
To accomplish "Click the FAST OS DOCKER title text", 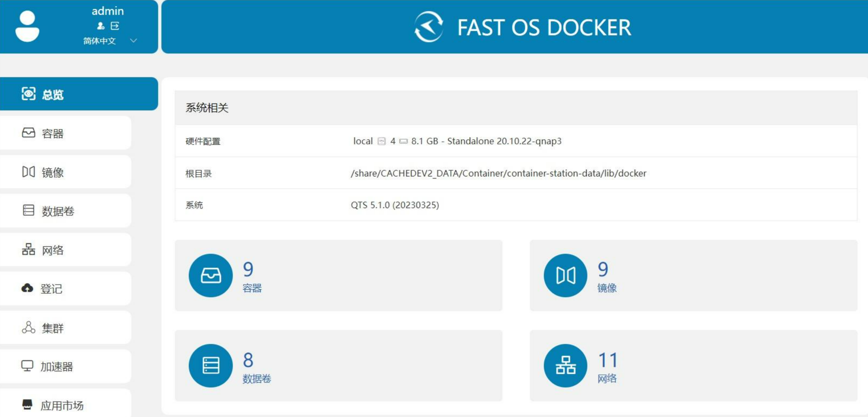I will click(x=544, y=27).
